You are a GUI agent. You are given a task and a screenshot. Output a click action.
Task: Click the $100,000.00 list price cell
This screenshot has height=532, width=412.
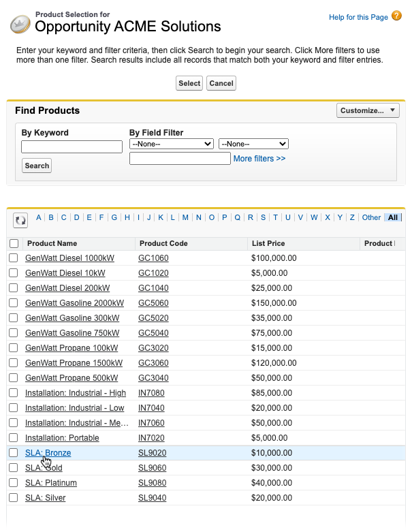tap(274, 258)
